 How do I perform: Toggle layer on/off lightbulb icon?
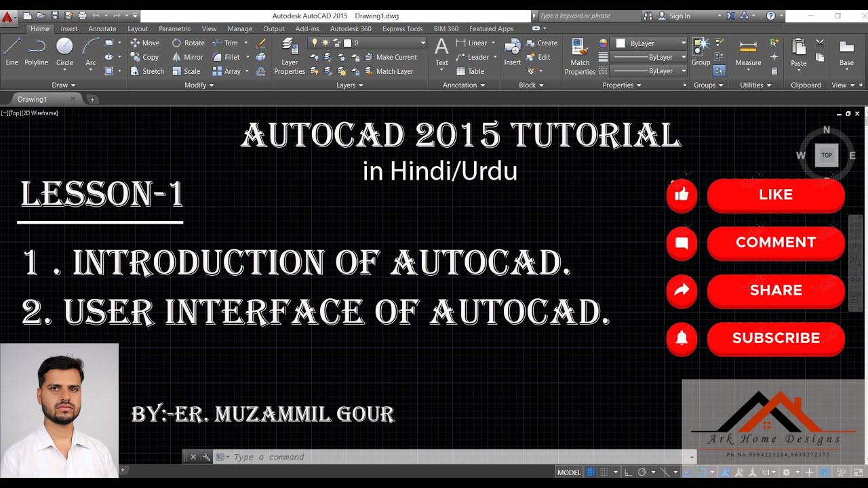pos(314,43)
